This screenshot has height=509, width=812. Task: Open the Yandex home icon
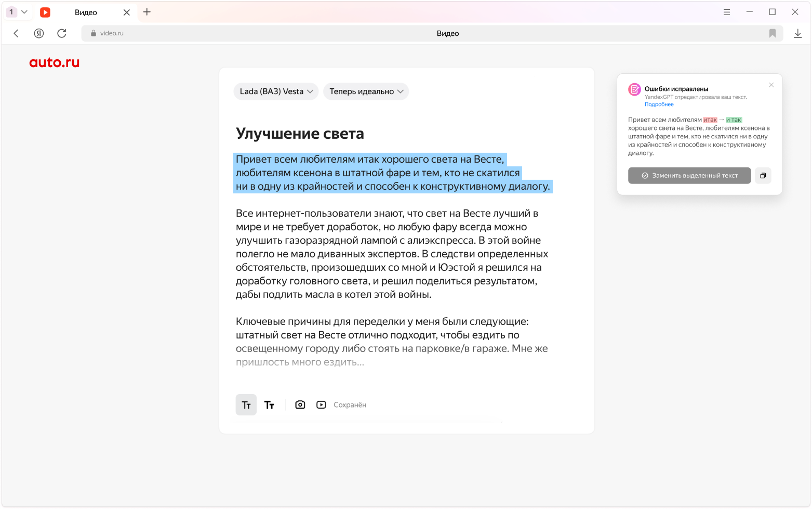(39, 33)
